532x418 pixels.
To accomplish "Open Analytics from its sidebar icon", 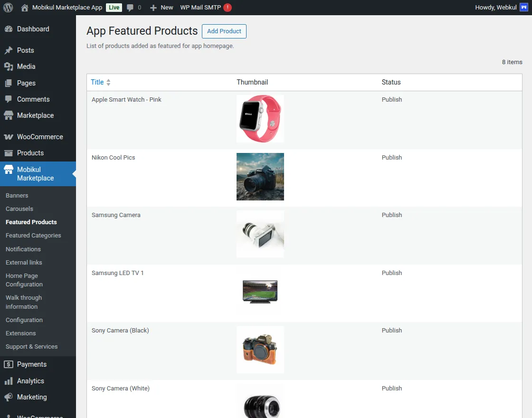I will (9, 380).
